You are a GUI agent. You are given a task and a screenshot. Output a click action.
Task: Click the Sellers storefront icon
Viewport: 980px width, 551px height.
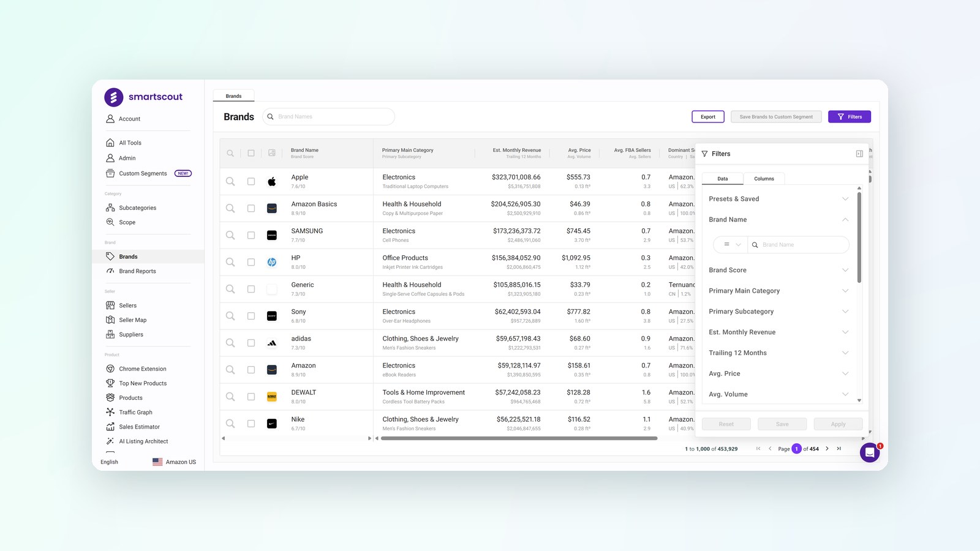point(110,305)
